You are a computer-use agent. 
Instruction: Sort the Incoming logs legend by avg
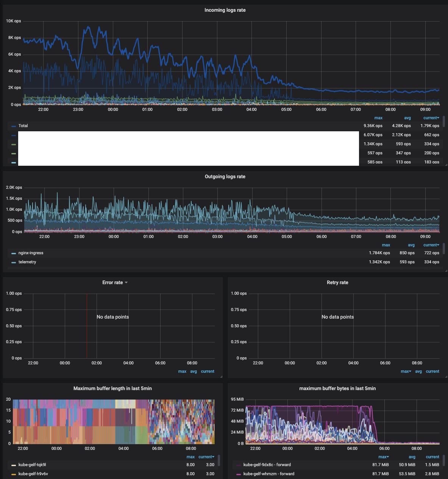pos(407,118)
